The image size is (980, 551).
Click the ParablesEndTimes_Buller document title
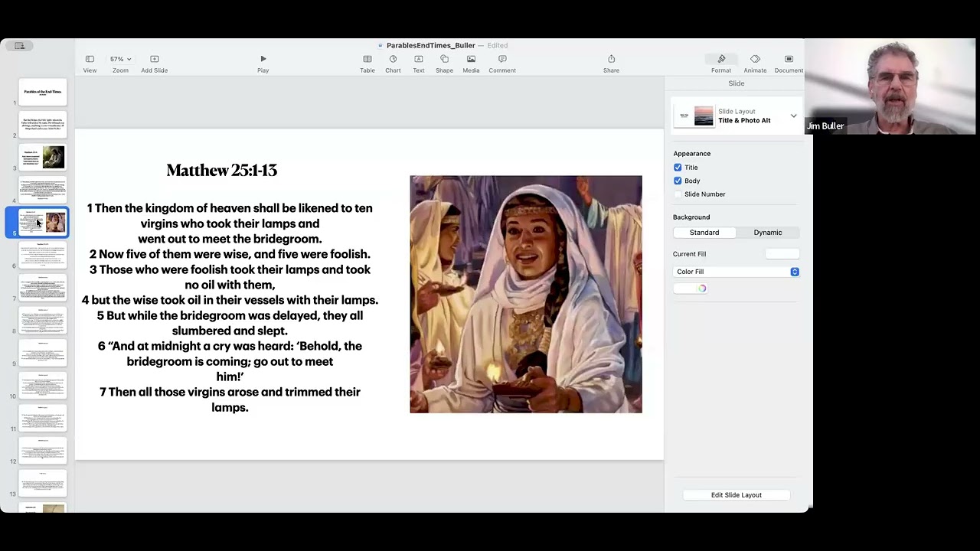[x=431, y=45]
